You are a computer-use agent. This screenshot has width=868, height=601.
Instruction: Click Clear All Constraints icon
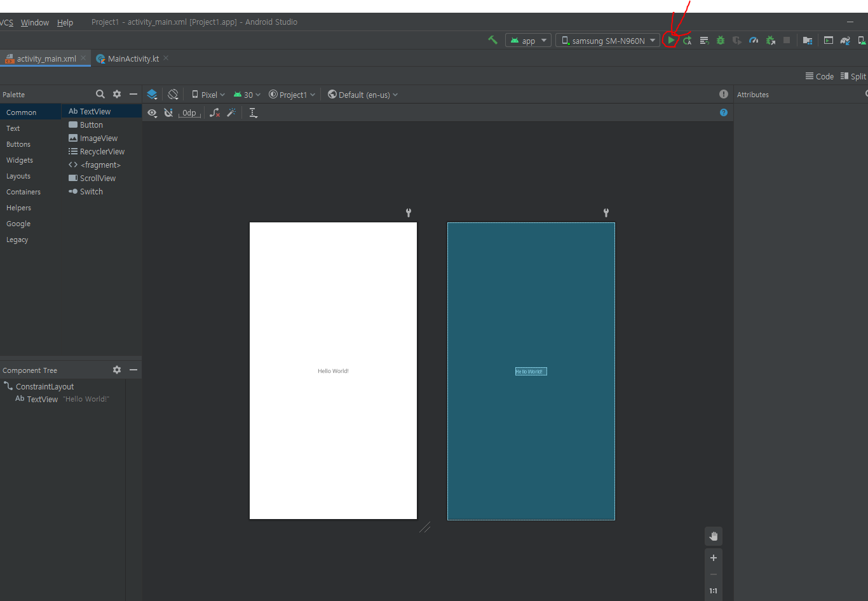[215, 112]
